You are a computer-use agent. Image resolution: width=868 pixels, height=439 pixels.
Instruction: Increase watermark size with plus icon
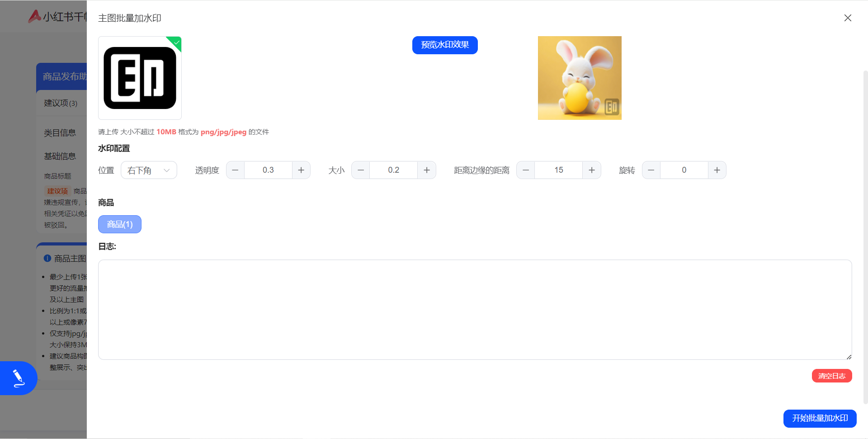(x=427, y=170)
